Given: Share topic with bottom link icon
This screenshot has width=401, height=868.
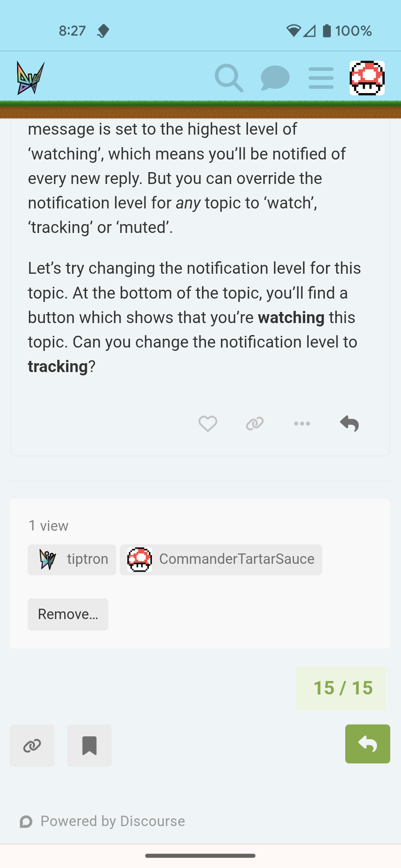Looking at the screenshot, I should click(x=32, y=746).
